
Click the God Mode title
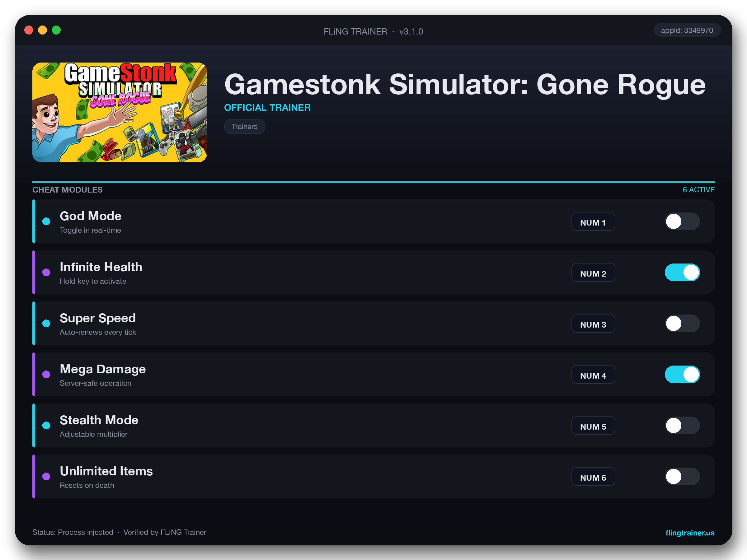click(91, 216)
